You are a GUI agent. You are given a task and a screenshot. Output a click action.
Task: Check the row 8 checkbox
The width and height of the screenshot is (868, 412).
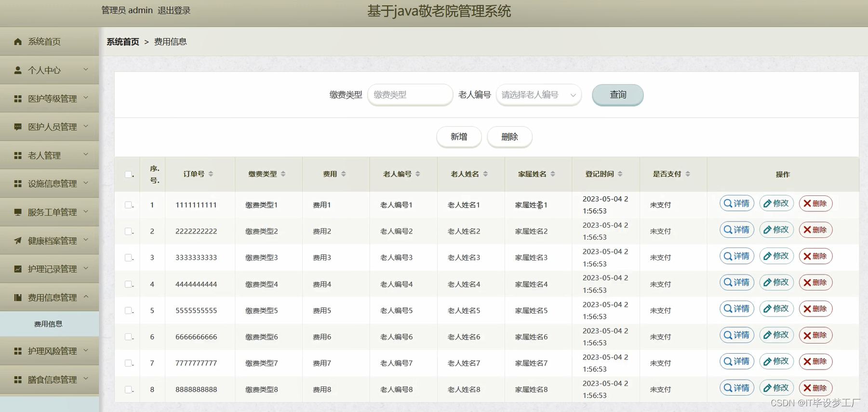pos(128,389)
